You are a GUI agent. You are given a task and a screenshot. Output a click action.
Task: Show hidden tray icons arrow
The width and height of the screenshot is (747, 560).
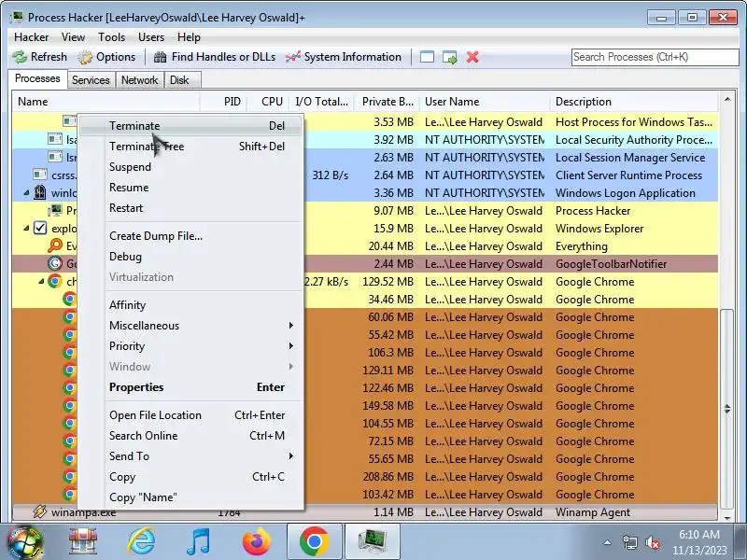(607, 542)
